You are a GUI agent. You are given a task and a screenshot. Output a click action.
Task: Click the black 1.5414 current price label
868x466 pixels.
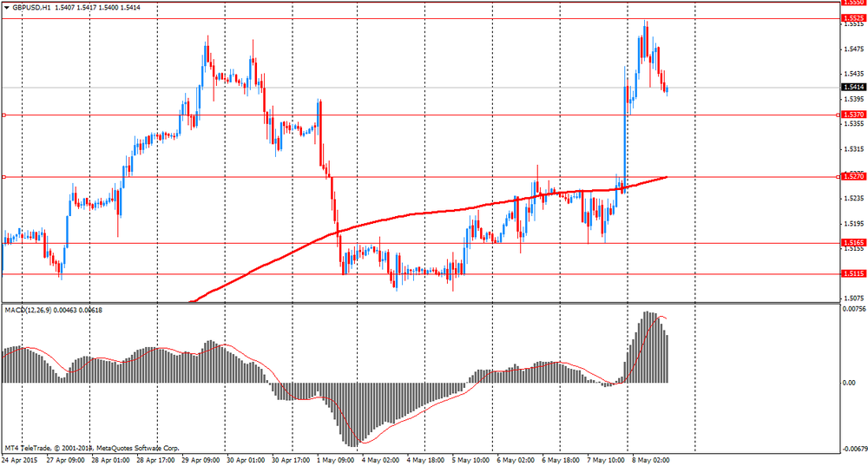[x=853, y=87]
